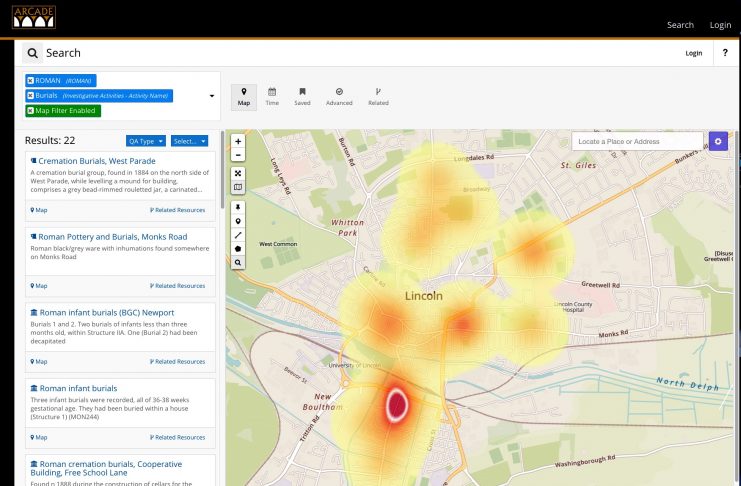Screen dimensions: 741x486
Task: Switch to the Advanced tab
Action: [339, 96]
